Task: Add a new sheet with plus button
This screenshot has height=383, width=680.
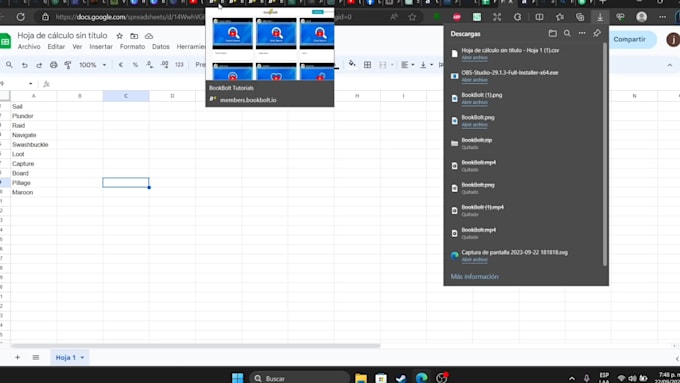Action: coord(17,357)
